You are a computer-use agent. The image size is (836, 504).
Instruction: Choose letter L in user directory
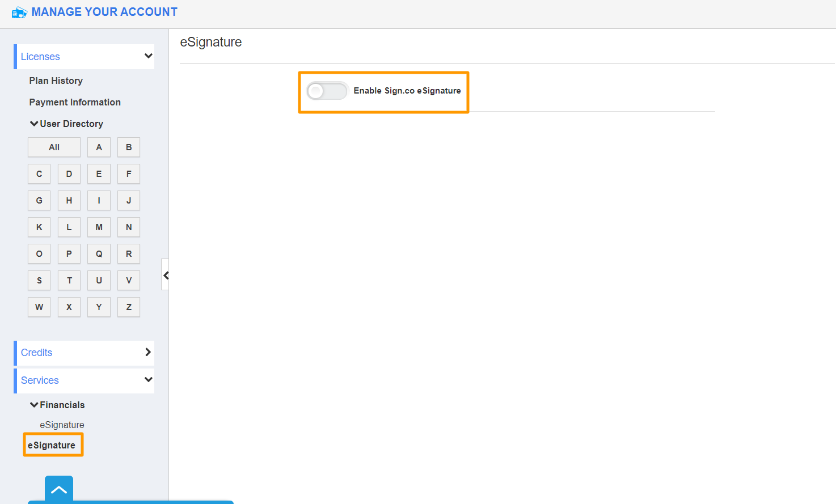tap(69, 227)
